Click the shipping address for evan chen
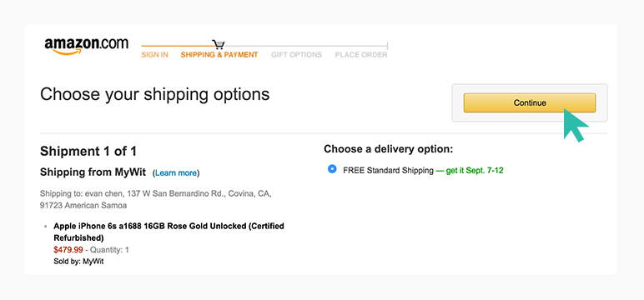Image resolution: width=644 pixels, height=300 pixels. click(x=156, y=199)
